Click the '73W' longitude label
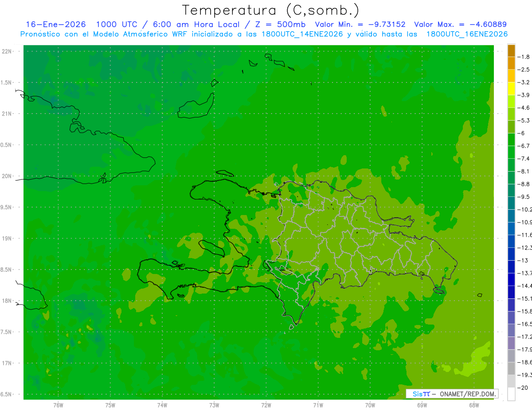 (214, 405)
